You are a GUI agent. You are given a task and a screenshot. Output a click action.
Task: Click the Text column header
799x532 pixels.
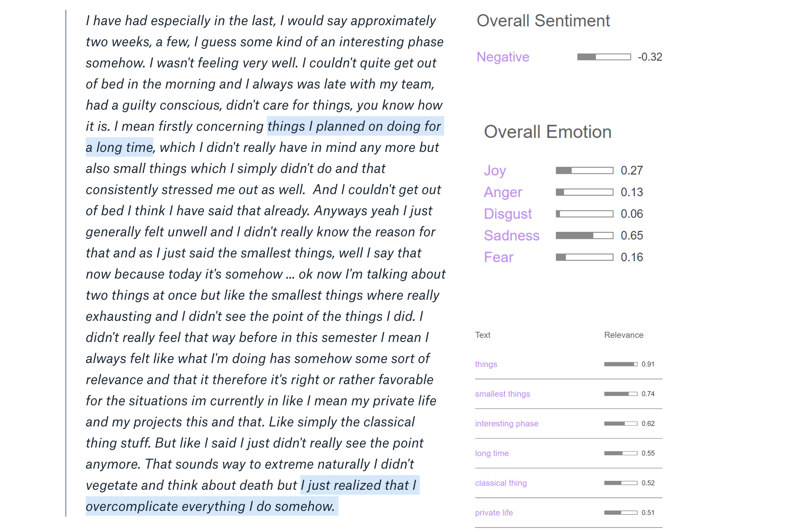click(483, 335)
